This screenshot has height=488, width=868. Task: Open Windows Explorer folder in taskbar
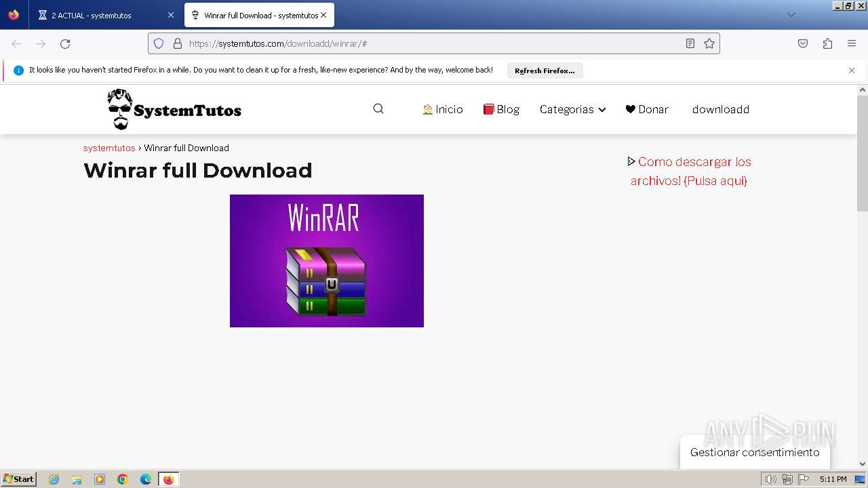[77, 479]
